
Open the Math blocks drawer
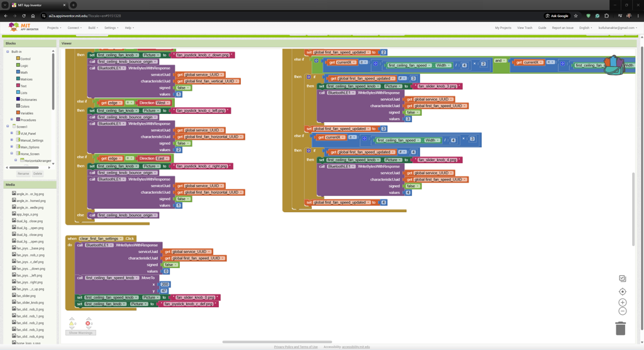(22, 72)
